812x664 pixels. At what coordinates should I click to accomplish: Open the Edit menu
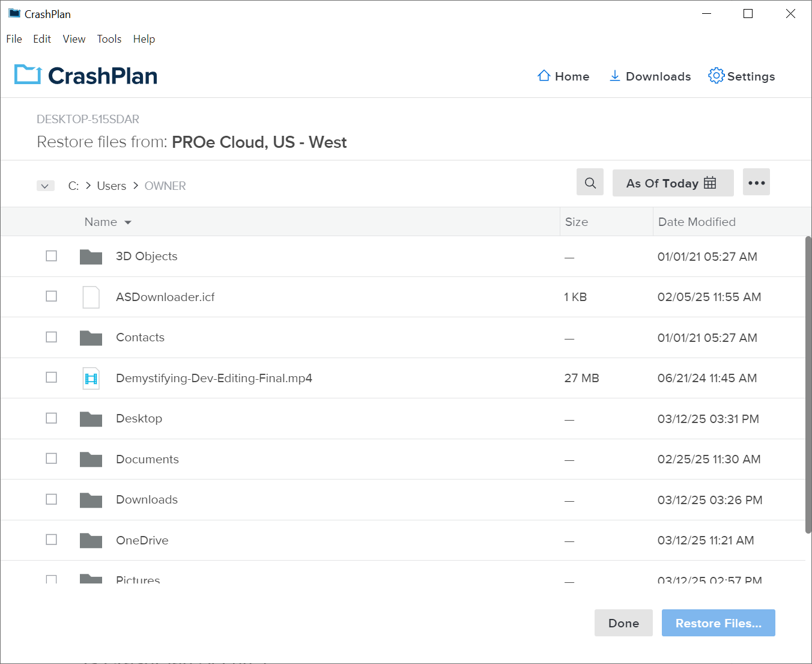[42, 39]
